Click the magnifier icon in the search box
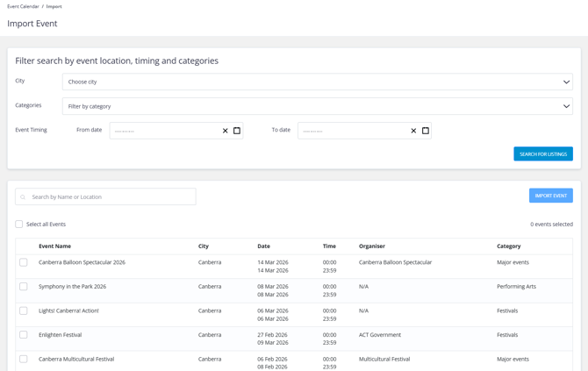The width and height of the screenshot is (588, 371). click(x=23, y=197)
